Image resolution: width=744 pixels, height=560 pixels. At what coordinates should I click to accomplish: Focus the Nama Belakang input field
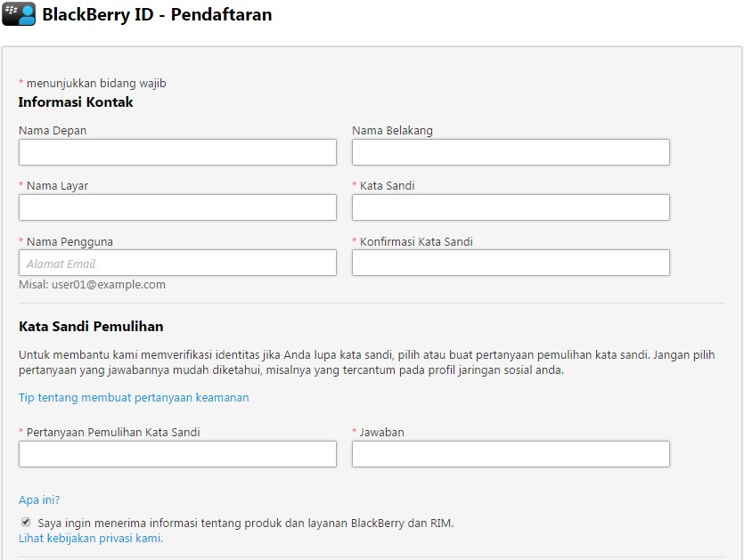[511, 152]
